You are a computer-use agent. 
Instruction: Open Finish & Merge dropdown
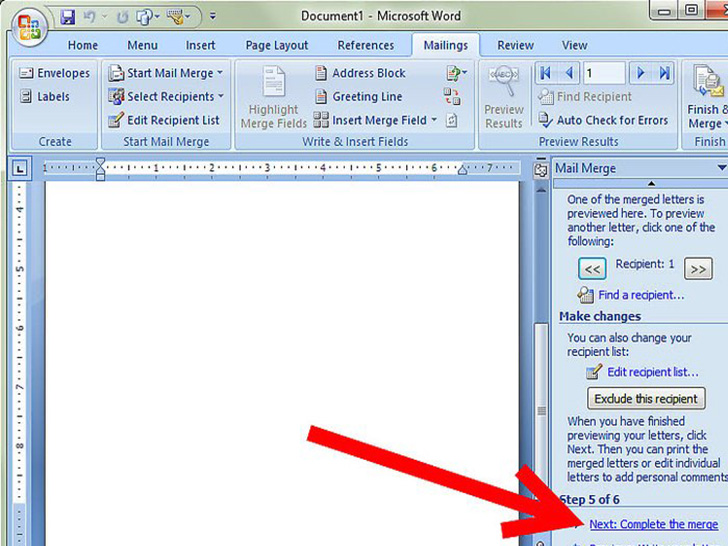pyautogui.click(x=707, y=98)
